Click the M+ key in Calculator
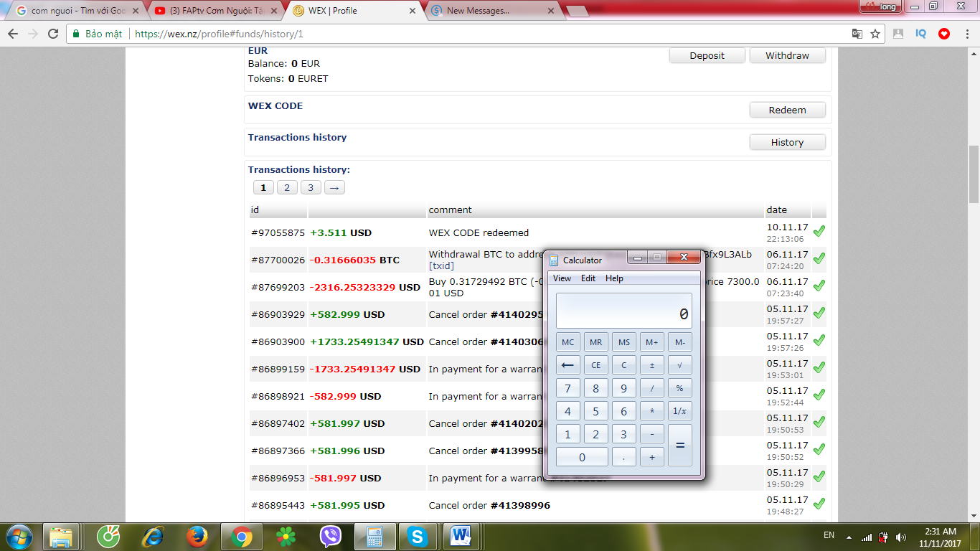This screenshot has width=980, height=551. click(x=652, y=342)
